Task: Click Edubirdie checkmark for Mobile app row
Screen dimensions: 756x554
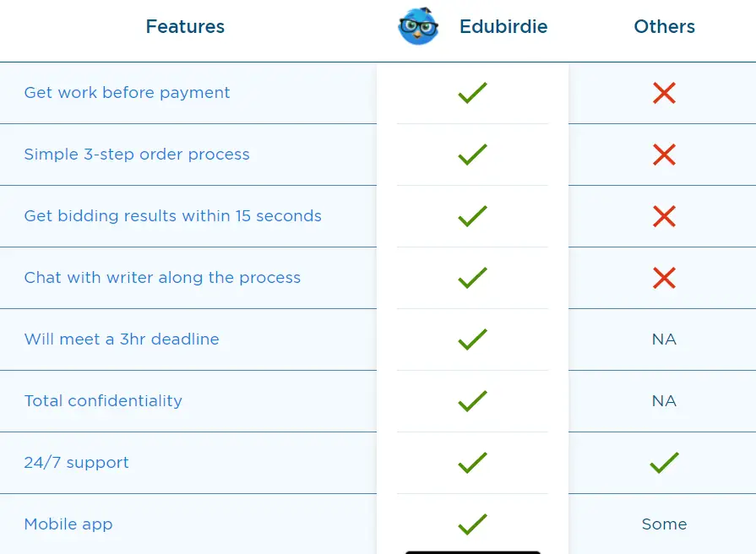Action: [x=472, y=524]
